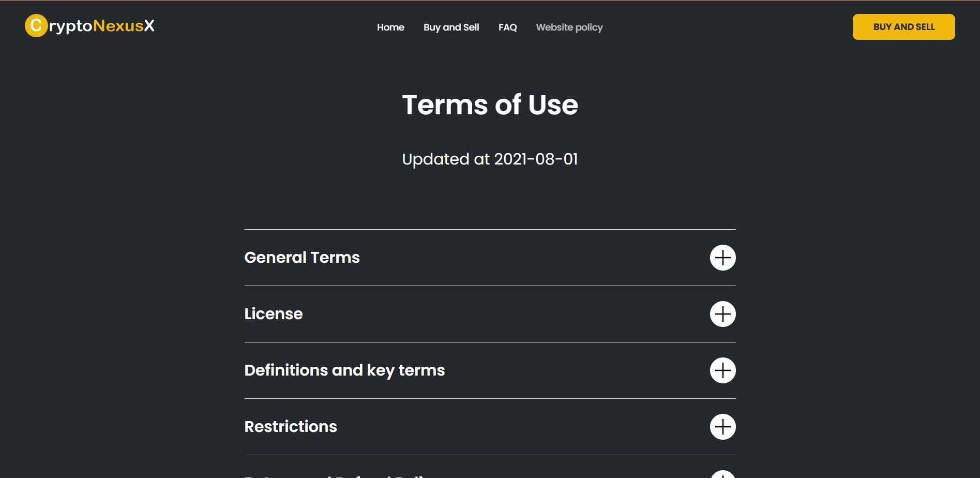This screenshot has height=478, width=980.
Task: Expand the General Terms heading
Action: click(302, 258)
